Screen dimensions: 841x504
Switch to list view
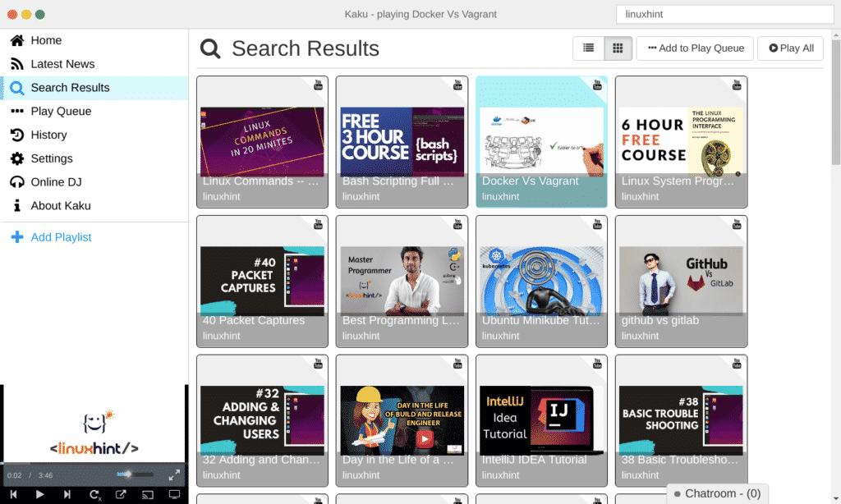[588, 48]
